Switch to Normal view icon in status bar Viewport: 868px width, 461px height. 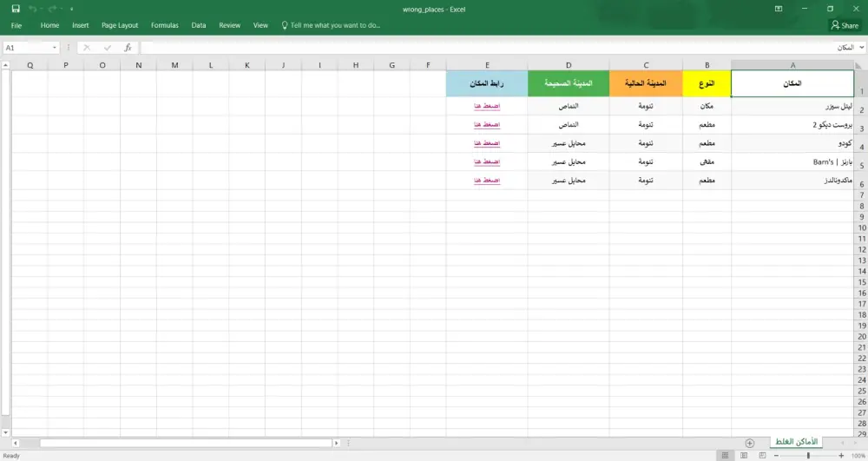pos(725,456)
